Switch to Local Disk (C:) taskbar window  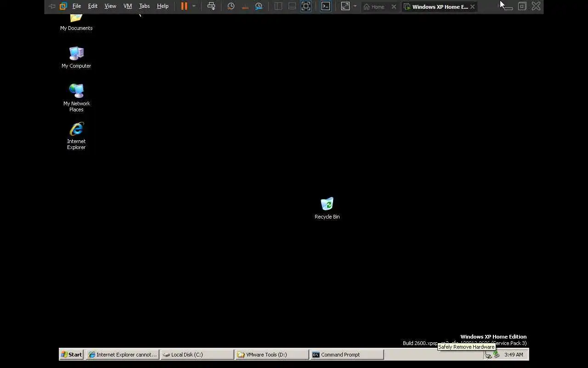point(197,355)
